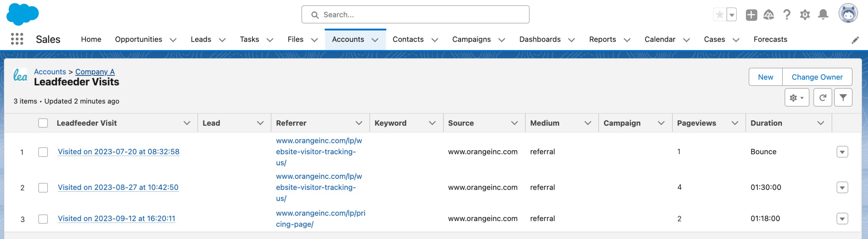This screenshot has height=239, width=868.
Task: Select the 2023-09-12 visit row checkbox
Action: [43, 219]
